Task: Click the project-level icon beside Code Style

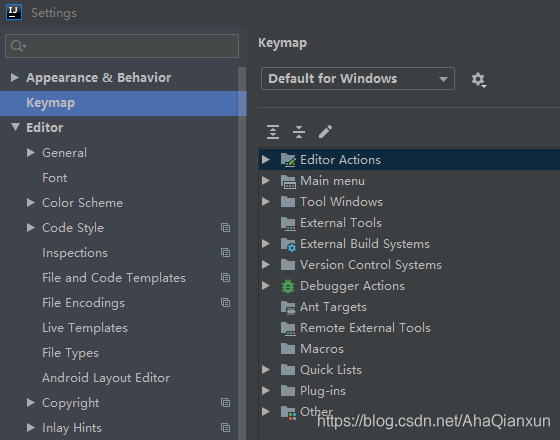Action: coord(225,228)
